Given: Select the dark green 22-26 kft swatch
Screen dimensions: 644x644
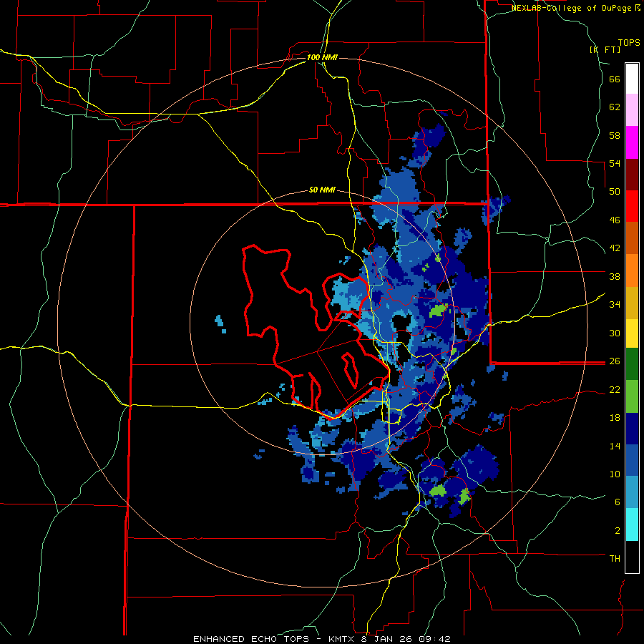Looking at the screenshot, I should (x=632, y=364).
